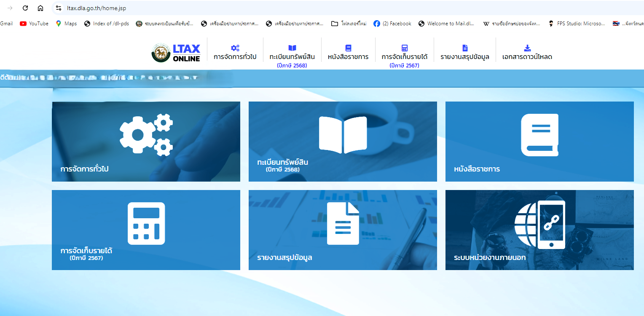
Task: Open the ทะเบียนทรัพย์สิน navigation menu
Action: pos(292,57)
